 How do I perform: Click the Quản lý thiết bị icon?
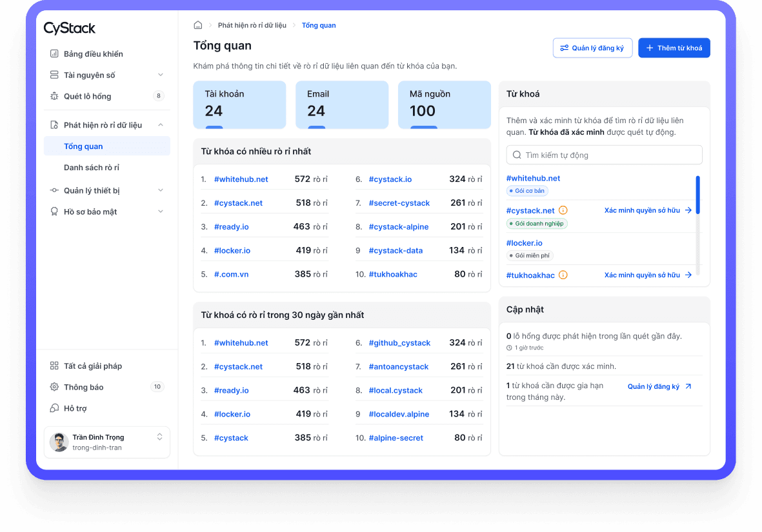pyautogui.click(x=54, y=190)
